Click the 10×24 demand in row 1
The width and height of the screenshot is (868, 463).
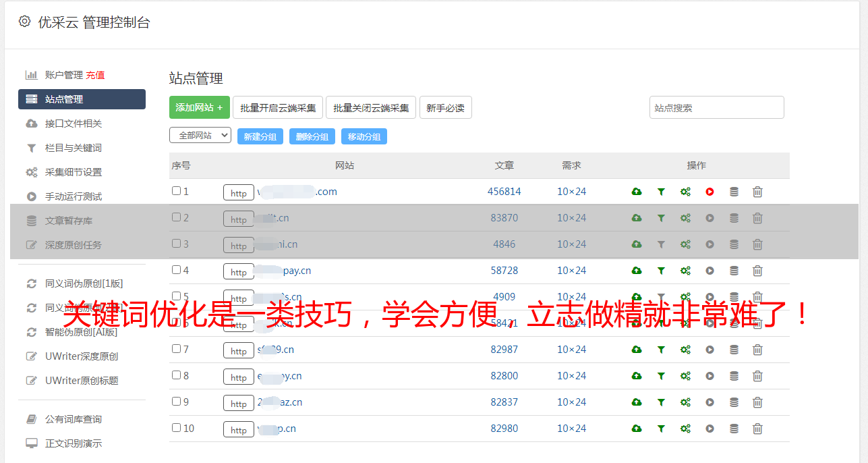571,192
